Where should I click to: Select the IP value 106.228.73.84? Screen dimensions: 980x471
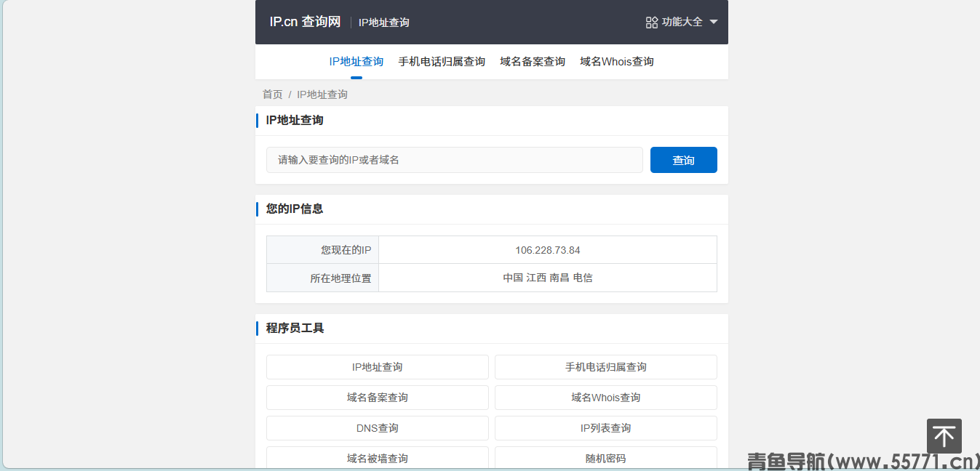click(x=548, y=250)
